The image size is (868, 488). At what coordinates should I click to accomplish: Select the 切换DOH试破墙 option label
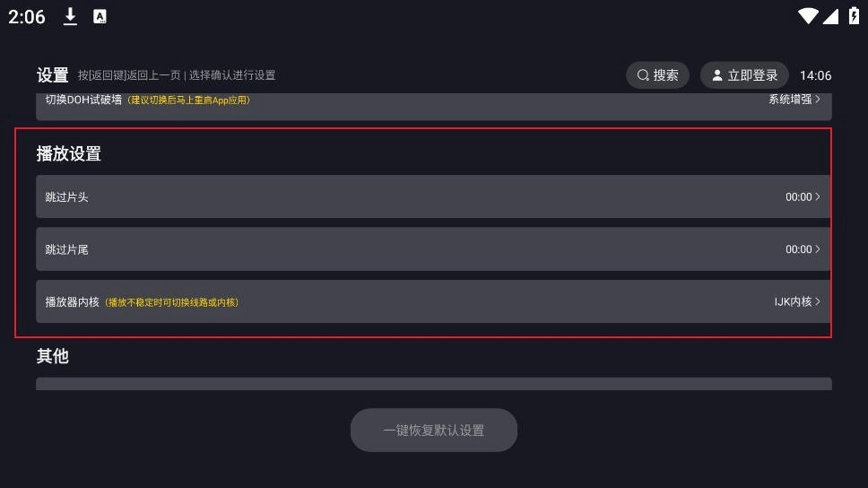(83, 100)
